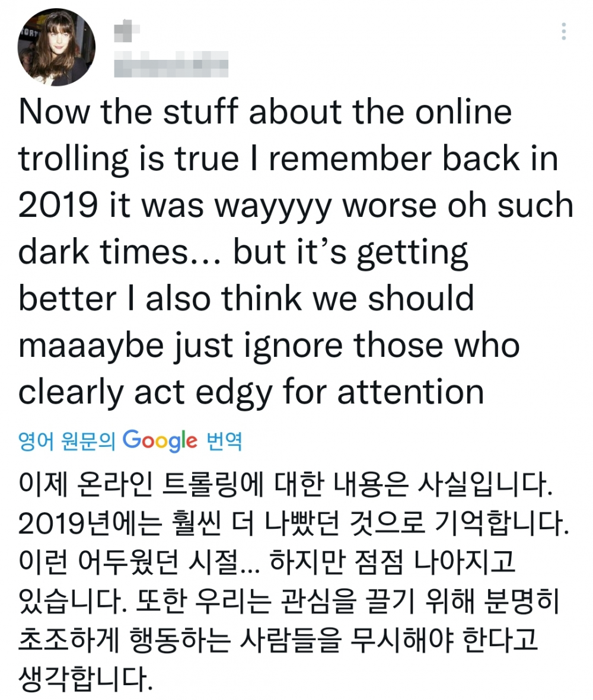593x700 pixels.
Task: Open the tweet author's profile picture
Action: tap(57, 47)
